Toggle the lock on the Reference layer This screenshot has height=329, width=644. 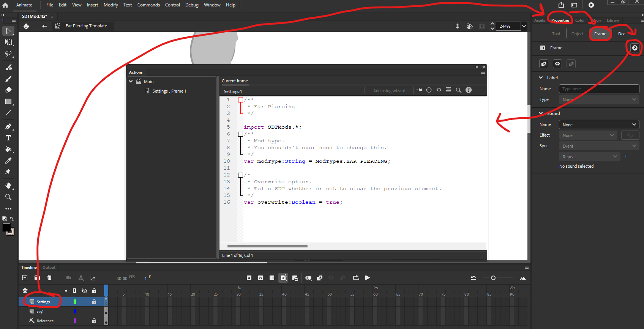pos(94,321)
